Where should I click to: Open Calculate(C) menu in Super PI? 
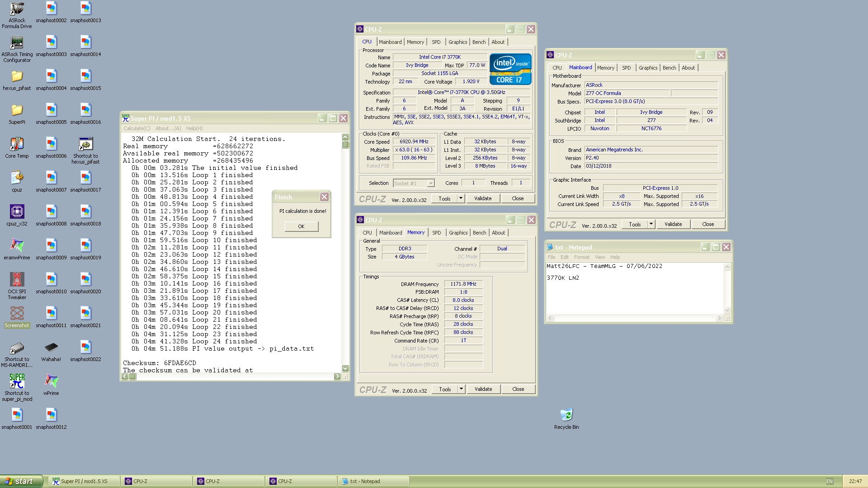(137, 128)
